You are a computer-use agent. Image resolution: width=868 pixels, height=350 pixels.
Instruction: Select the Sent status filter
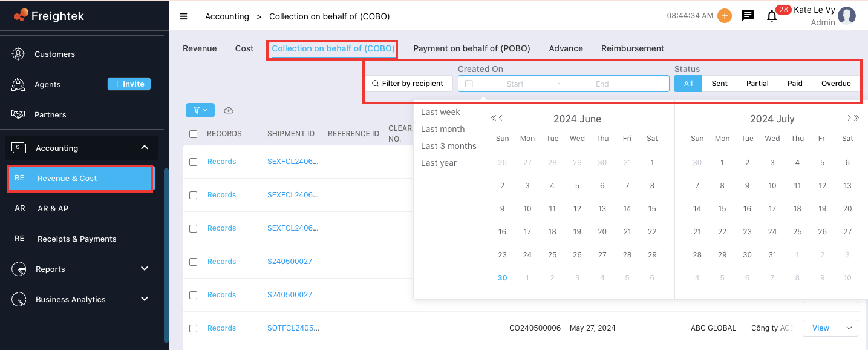[x=720, y=84]
